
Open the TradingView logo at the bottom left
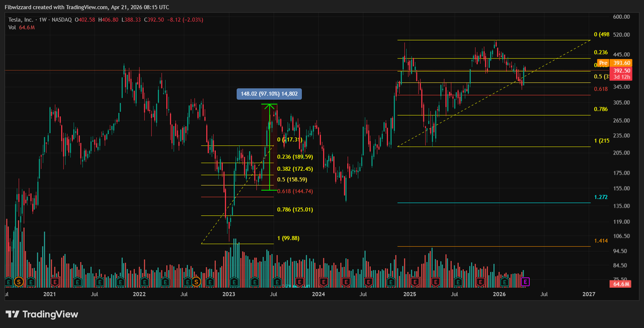point(42,315)
